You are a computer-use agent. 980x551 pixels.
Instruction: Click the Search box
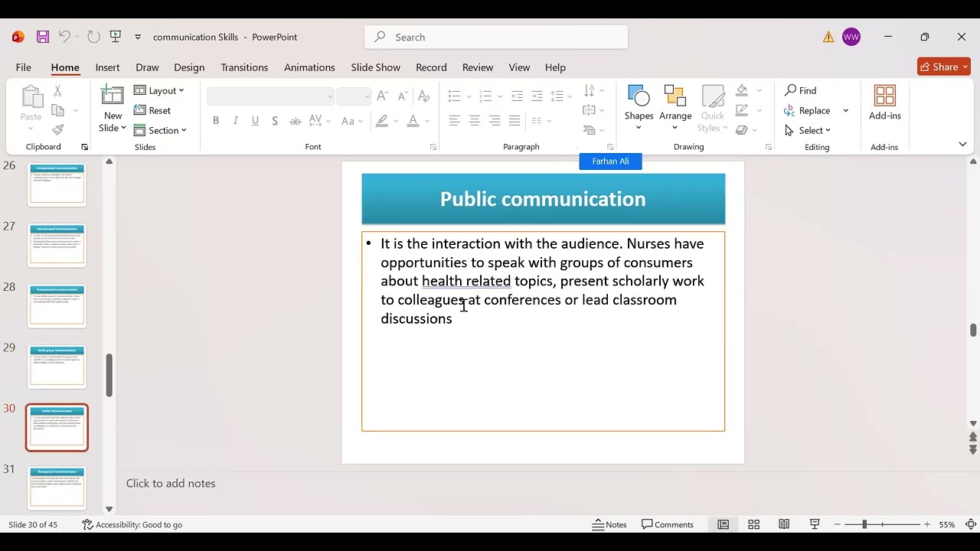point(496,37)
